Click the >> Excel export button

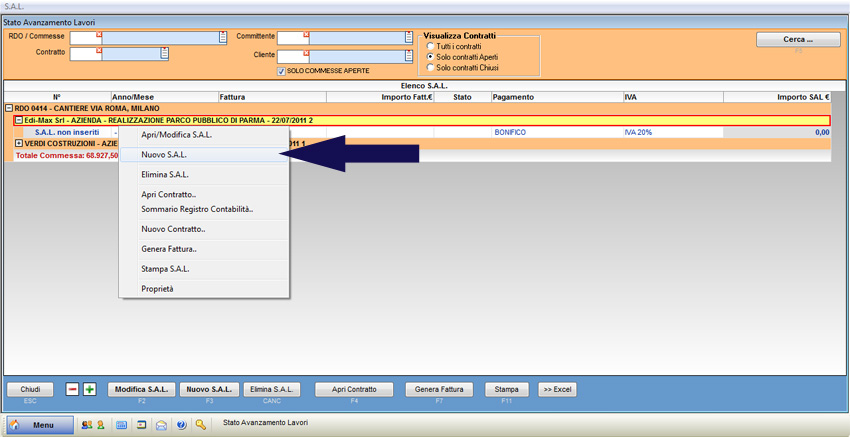(x=559, y=389)
